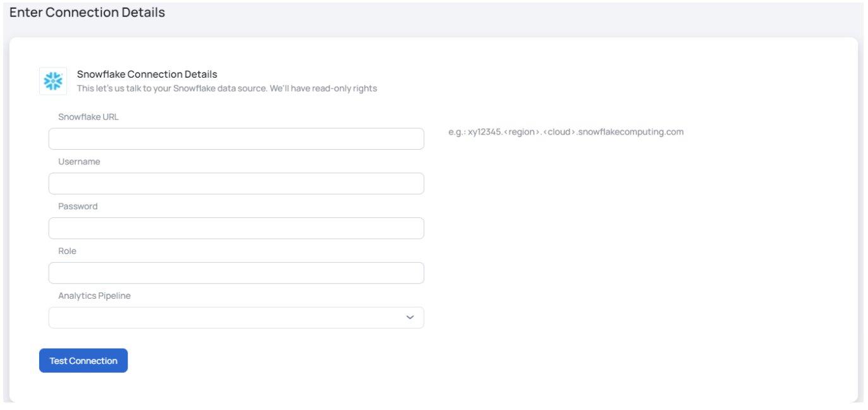Open the Analytics Pipeline dropdown chevron
The image size is (868, 410).
point(410,317)
